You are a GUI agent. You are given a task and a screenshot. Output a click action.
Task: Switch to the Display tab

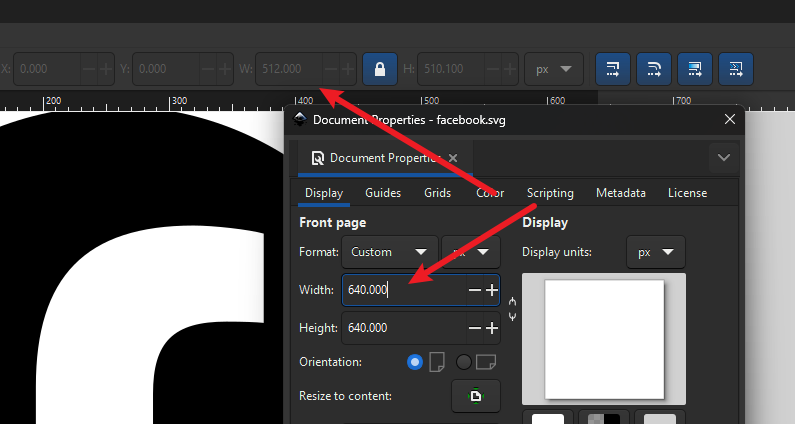point(324,193)
